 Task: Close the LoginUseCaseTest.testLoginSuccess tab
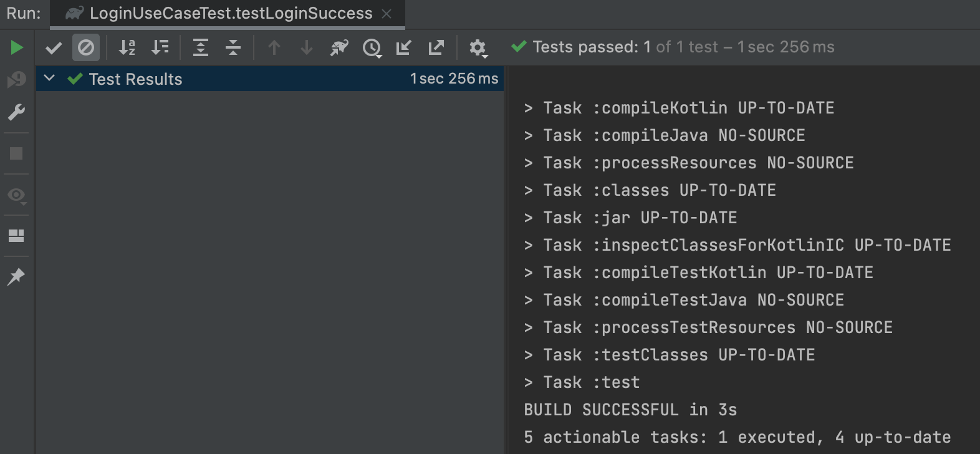point(387,14)
